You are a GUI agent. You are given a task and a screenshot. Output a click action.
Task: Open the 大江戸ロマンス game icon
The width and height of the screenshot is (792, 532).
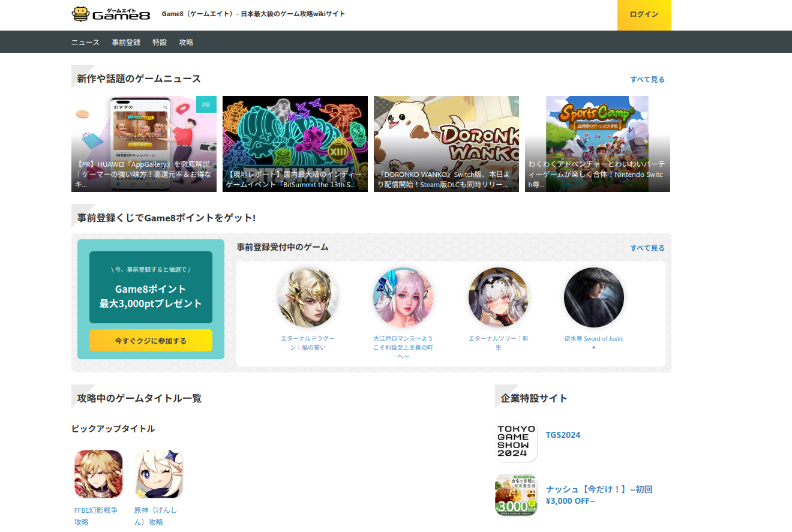click(403, 297)
